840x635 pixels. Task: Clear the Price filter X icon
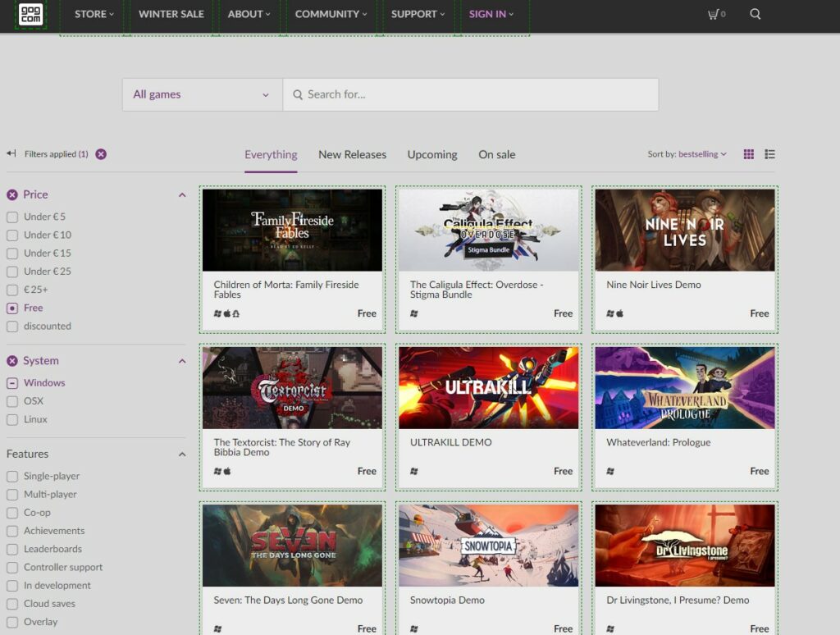12,195
